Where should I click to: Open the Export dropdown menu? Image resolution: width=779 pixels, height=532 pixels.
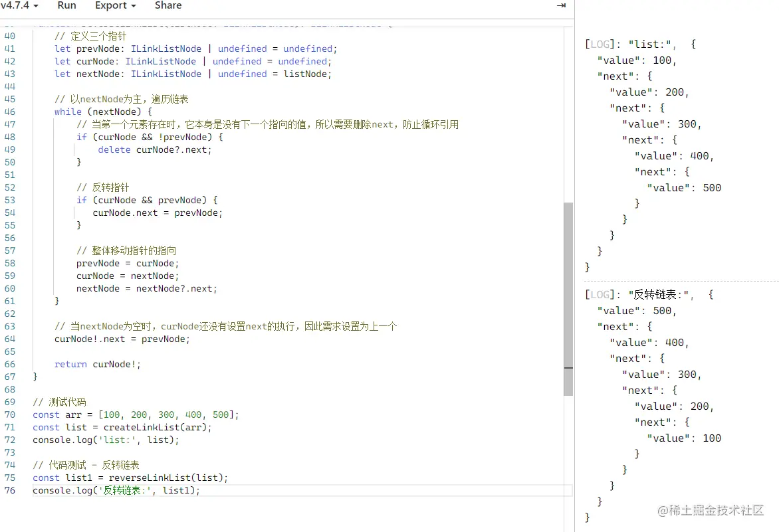pos(115,5)
